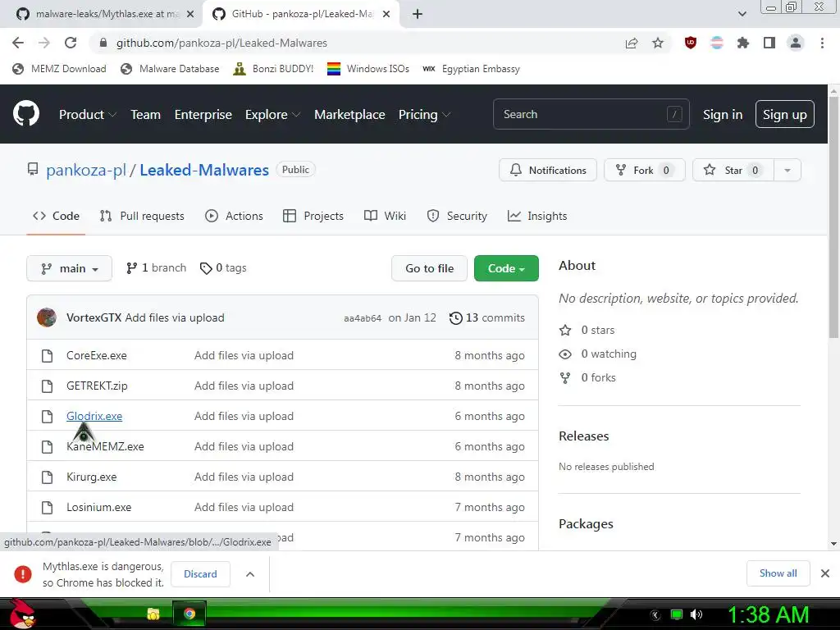Viewport: 840px width, 630px height.
Task: Click the commit history clock icon
Action: tap(456, 318)
